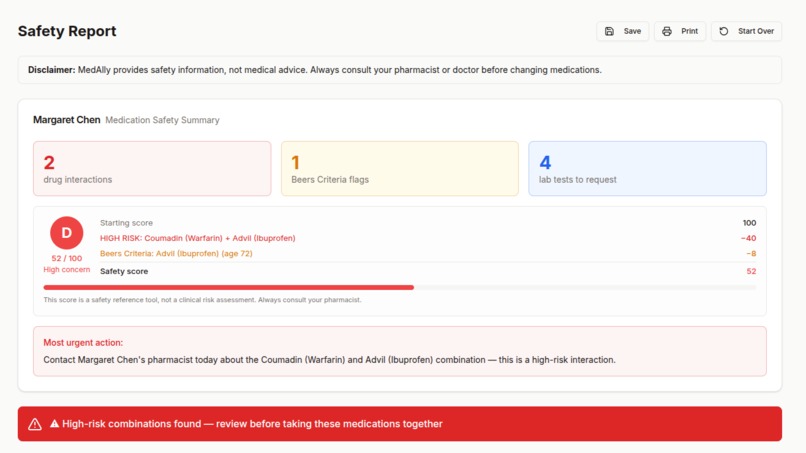Click the Starting score row label
The width and height of the screenshot is (806, 453).
click(x=126, y=223)
